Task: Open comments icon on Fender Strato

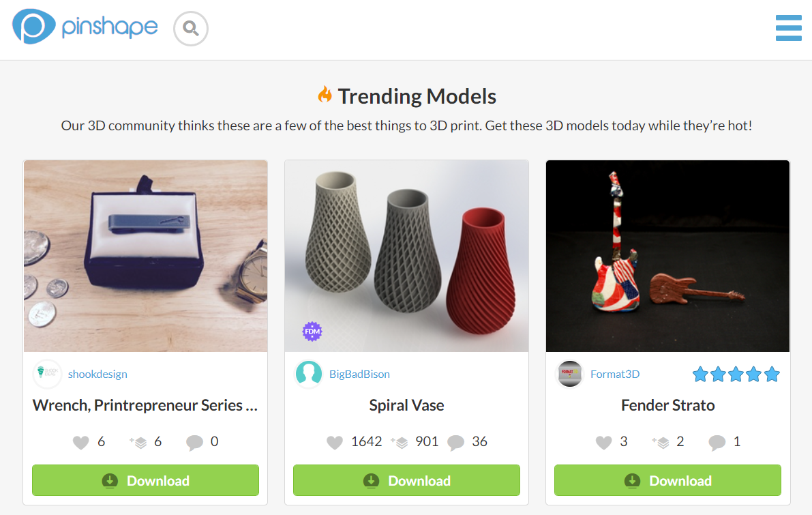Action: point(717,443)
